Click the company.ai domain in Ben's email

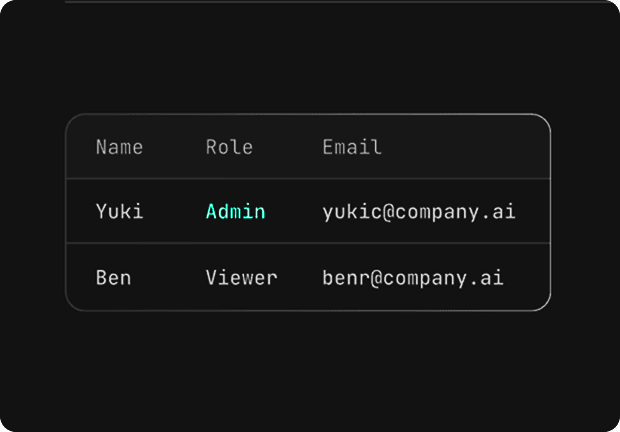[443, 279]
